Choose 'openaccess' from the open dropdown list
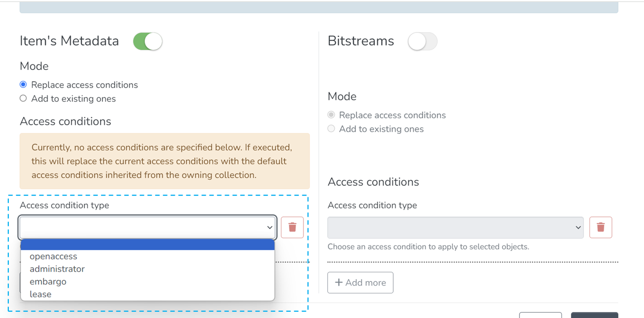644x318 pixels. pos(53,256)
